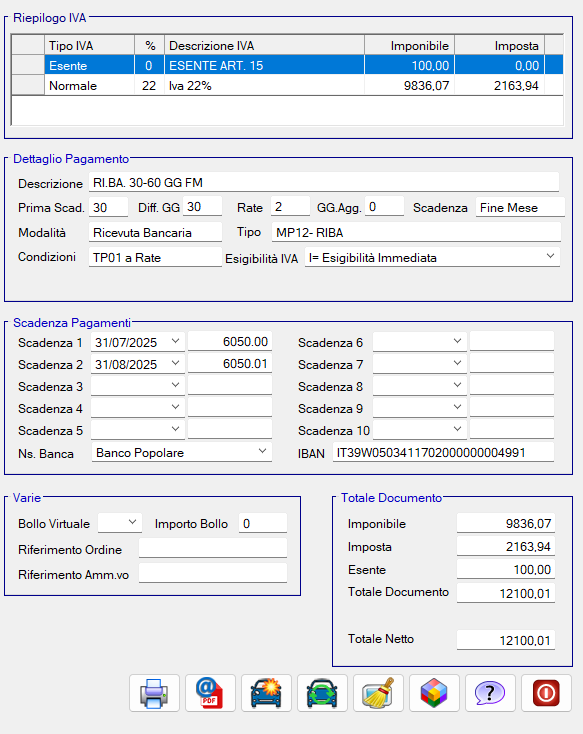Click the Scadenza 1 amount 6050.00
Image resolution: width=583 pixels, height=734 pixels.
229,341
